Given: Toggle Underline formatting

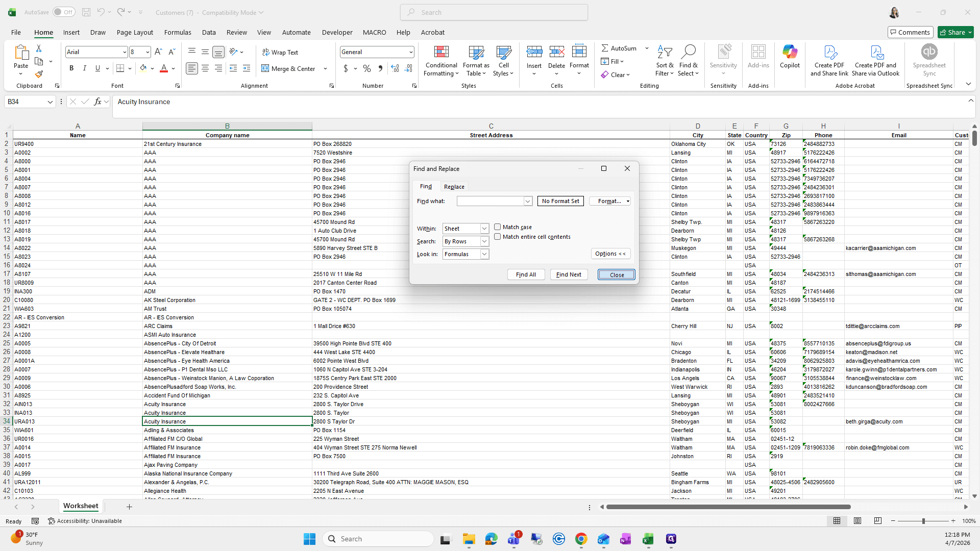Looking at the screenshot, I should [x=97, y=68].
